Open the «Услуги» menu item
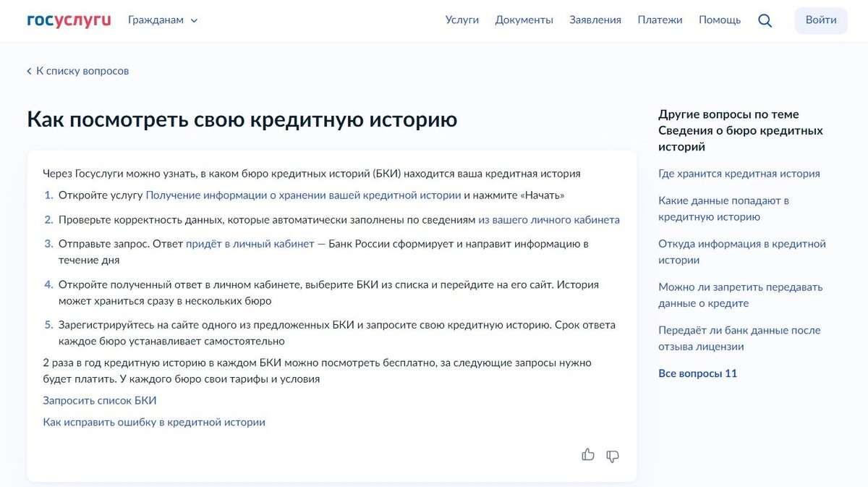Viewport: 868px width, 487px height. tap(462, 20)
